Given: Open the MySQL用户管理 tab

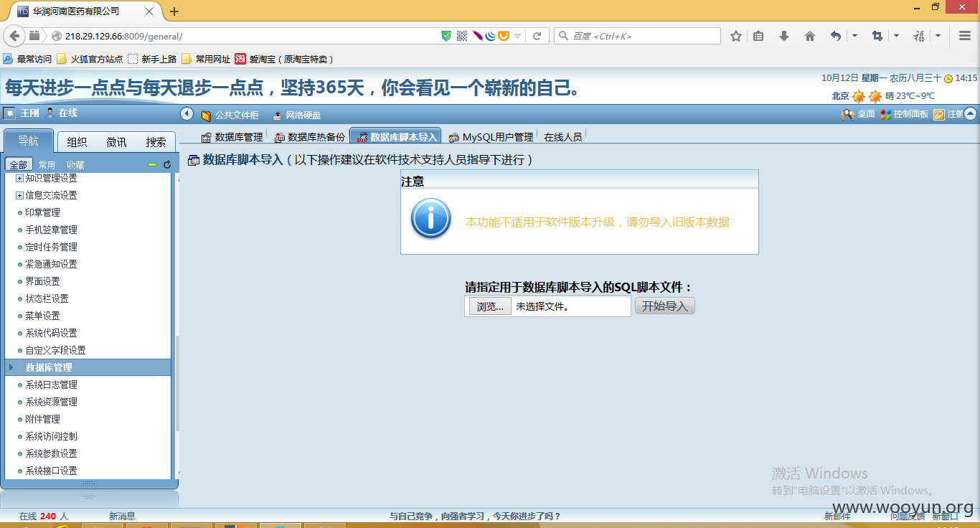Looking at the screenshot, I should [491, 137].
